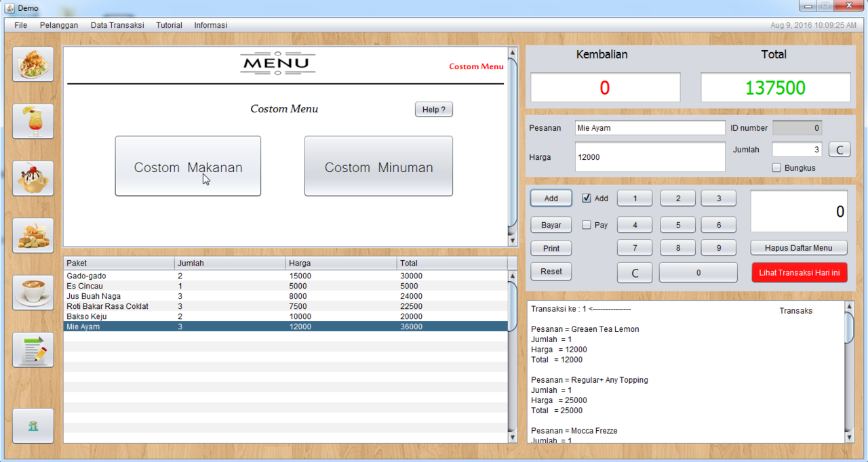
Task: Open the drinks menu cocktail icon
Action: point(33,121)
